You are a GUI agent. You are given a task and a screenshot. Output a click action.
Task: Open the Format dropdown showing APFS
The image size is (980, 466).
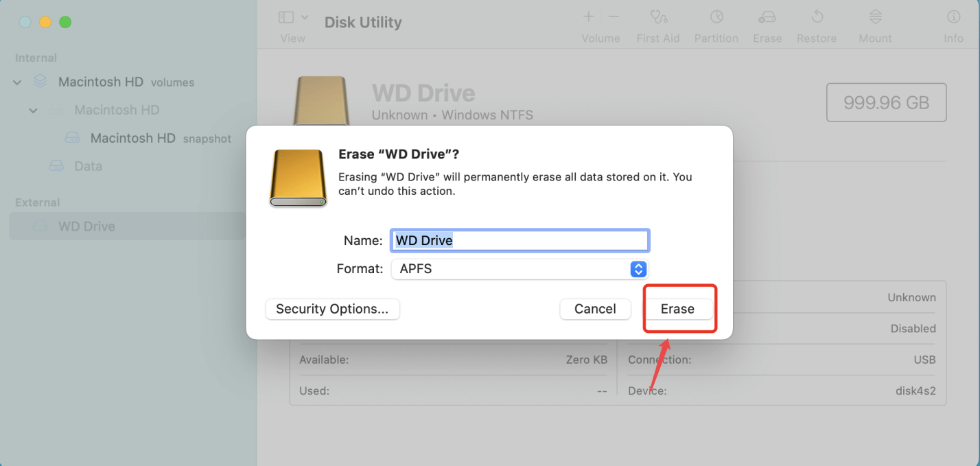pyautogui.click(x=519, y=269)
